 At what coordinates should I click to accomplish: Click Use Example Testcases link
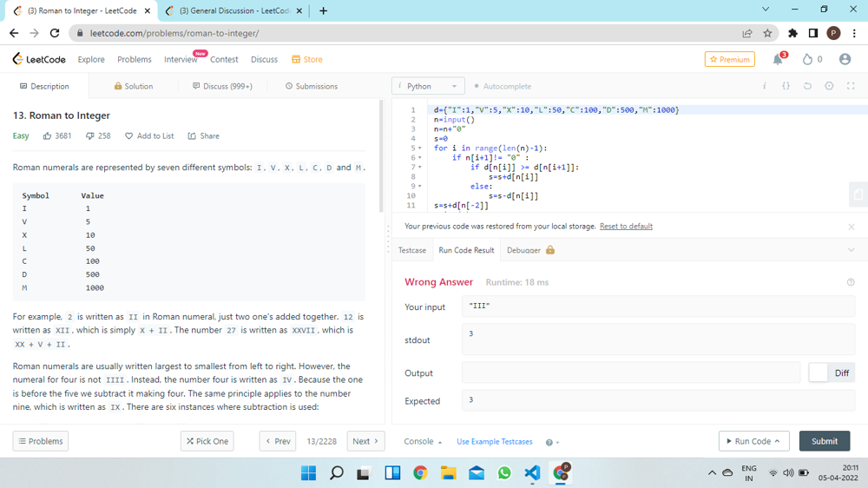pyautogui.click(x=495, y=441)
